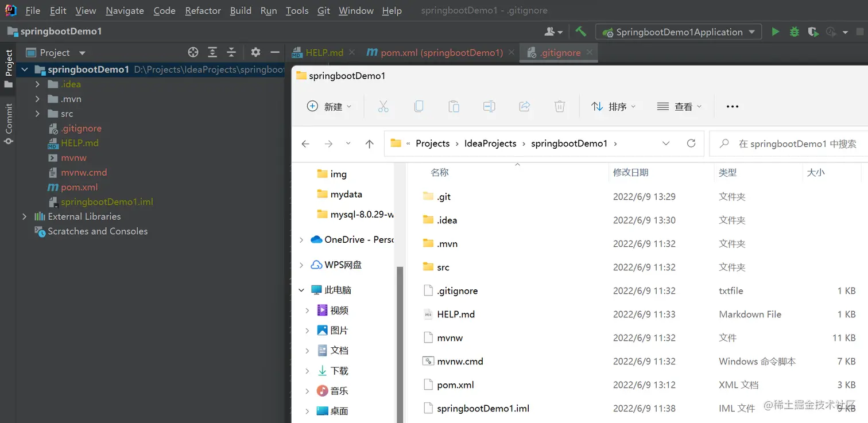Click the Explorer sidebar vertical scrollbar
868x423 pixels.
pos(400,344)
